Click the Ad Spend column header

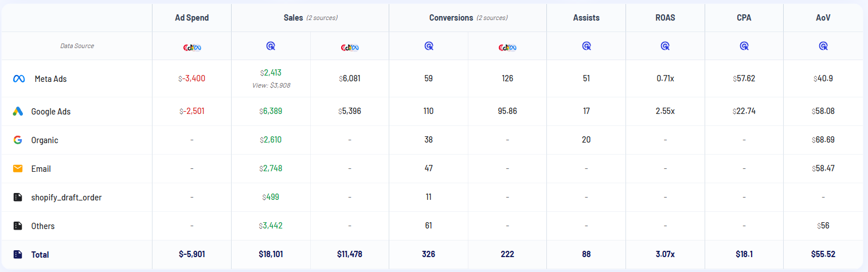[x=192, y=18]
